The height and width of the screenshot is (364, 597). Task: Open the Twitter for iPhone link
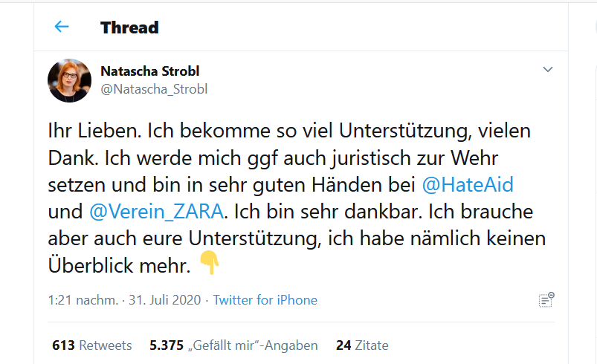tap(265, 300)
